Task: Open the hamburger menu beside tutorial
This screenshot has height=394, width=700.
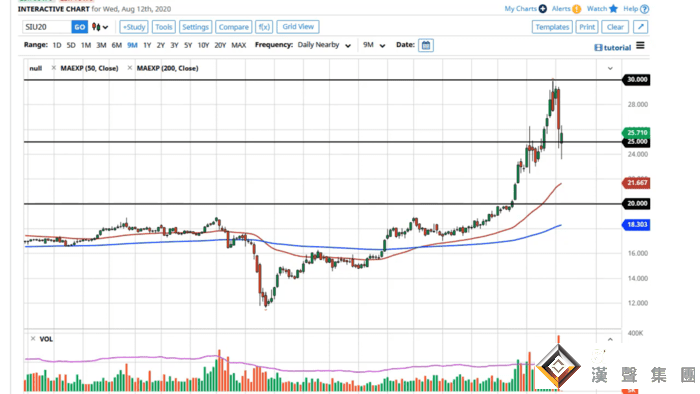Action: tap(640, 46)
